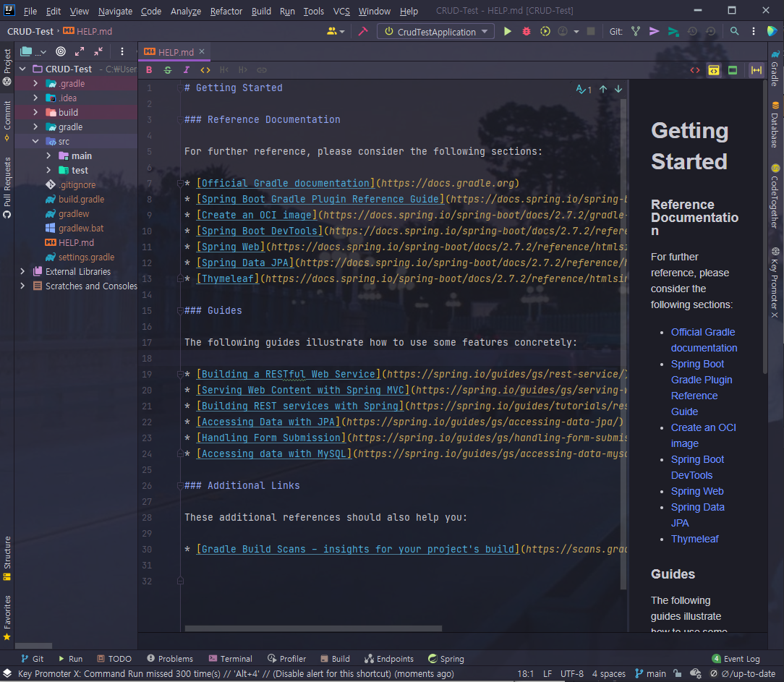Apply Strikethrough formatting in markdown toolbar
The height and width of the screenshot is (682, 784).
[168, 70]
